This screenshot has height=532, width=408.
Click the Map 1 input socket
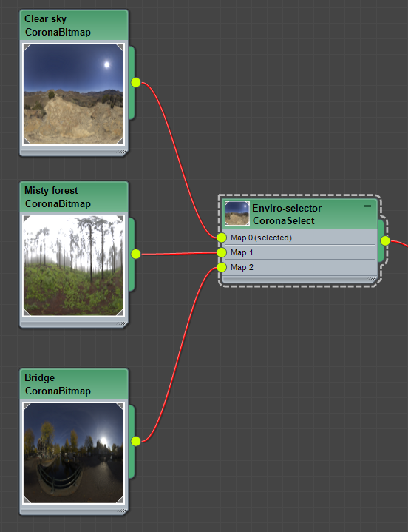tap(222, 252)
